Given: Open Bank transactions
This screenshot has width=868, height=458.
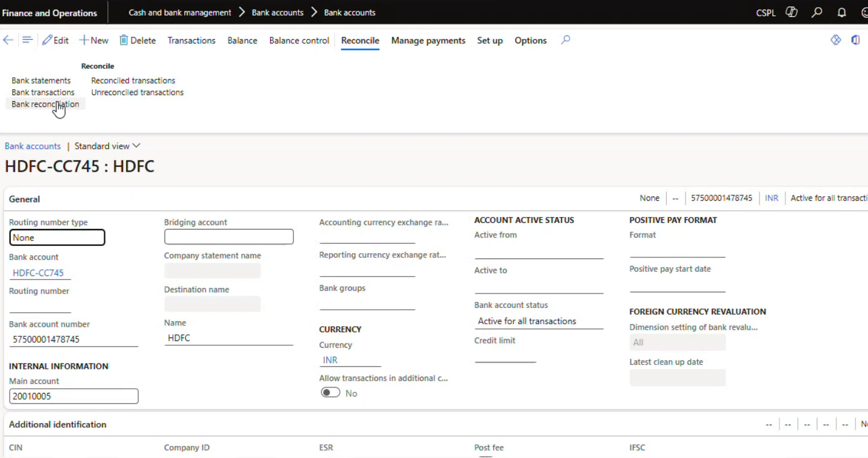Looking at the screenshot, I should [x=43, y=92].
